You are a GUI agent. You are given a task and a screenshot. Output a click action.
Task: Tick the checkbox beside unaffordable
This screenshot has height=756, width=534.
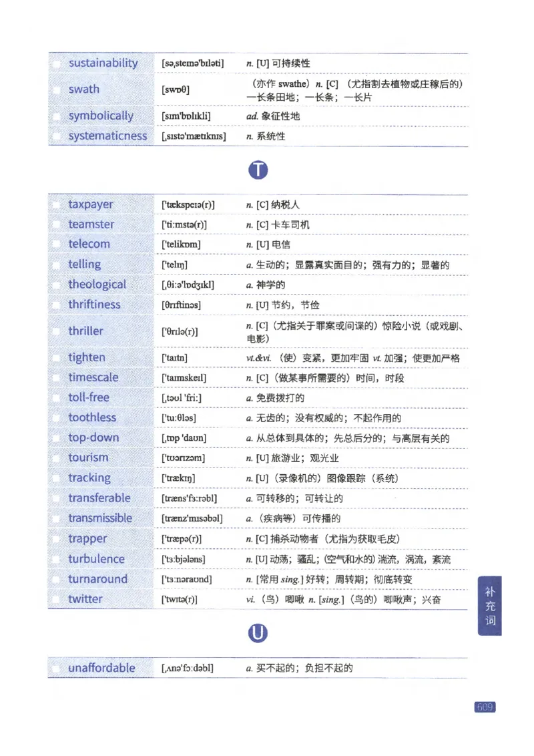pyautogui.click(x=55, y=668)
